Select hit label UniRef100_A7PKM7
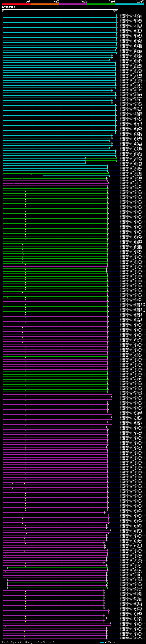This screenshot has height=644, width=146. pyautogui.click(x=131, y=52)
